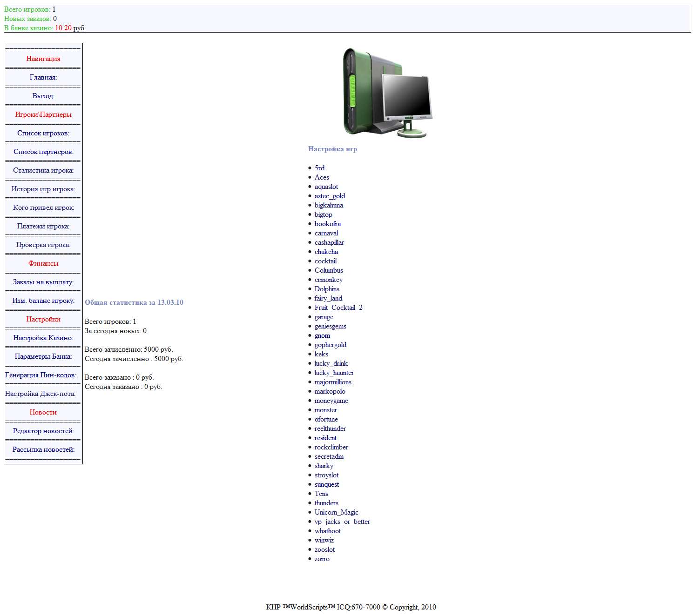695x616 pixels.
Task: Open the Главная navigation link
Action: click(43, 77)
